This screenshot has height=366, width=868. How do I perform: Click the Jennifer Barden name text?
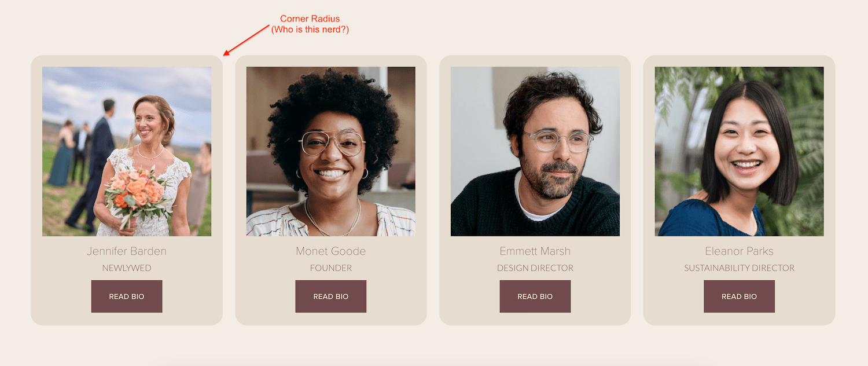click(127, 251)
